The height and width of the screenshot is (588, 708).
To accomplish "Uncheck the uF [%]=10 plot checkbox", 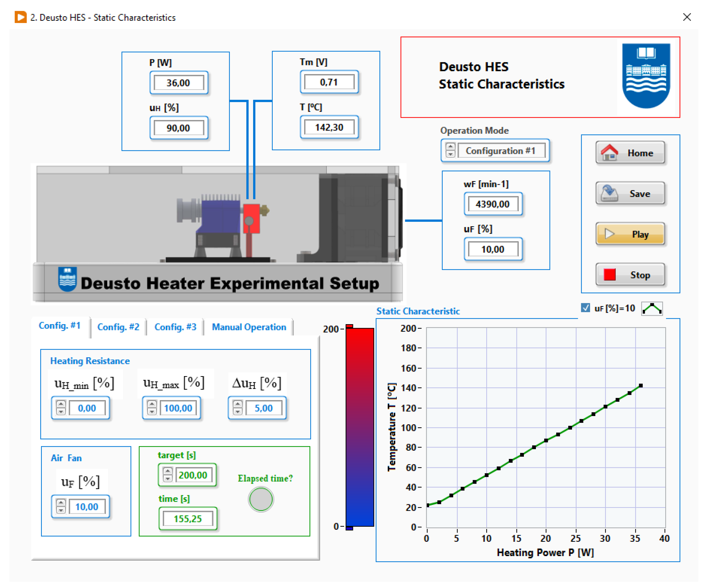I will click(585, 308).
